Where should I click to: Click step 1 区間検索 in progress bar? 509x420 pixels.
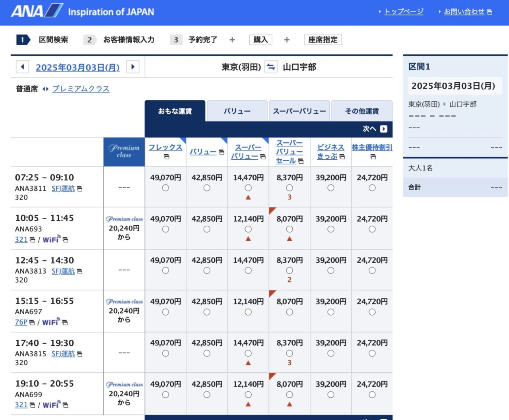coord(43,40)
